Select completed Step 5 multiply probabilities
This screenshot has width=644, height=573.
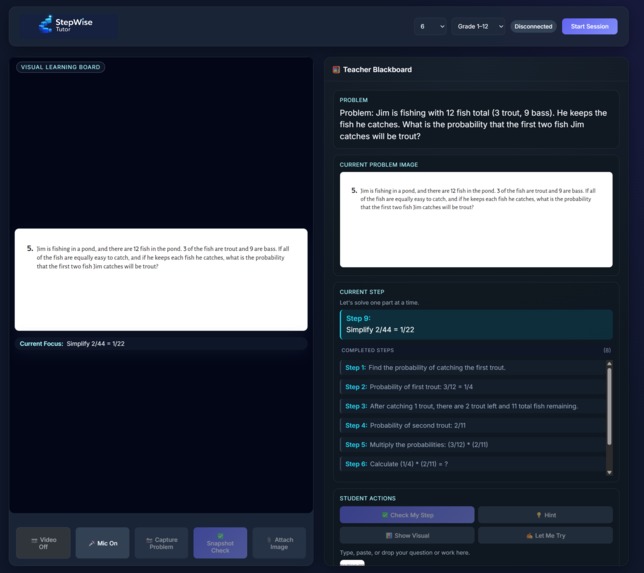click(x=472, y=445)
